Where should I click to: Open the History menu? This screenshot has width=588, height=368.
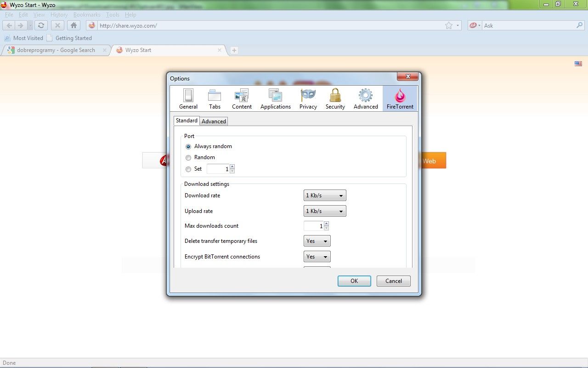pos(59,15)
